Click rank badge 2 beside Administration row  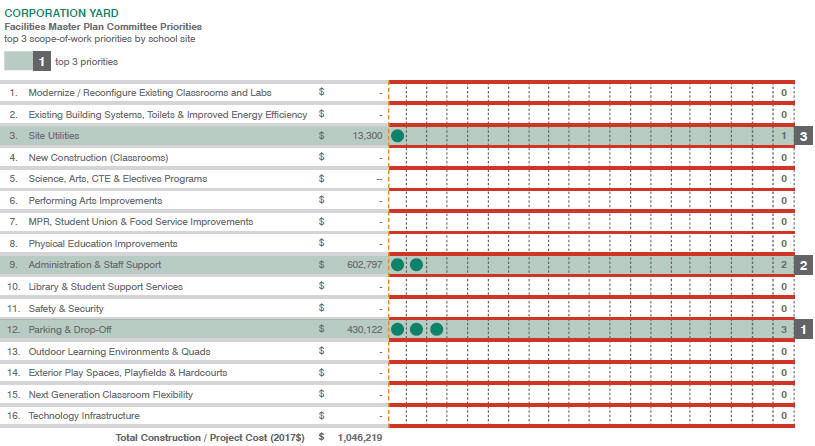coord(803,265)
